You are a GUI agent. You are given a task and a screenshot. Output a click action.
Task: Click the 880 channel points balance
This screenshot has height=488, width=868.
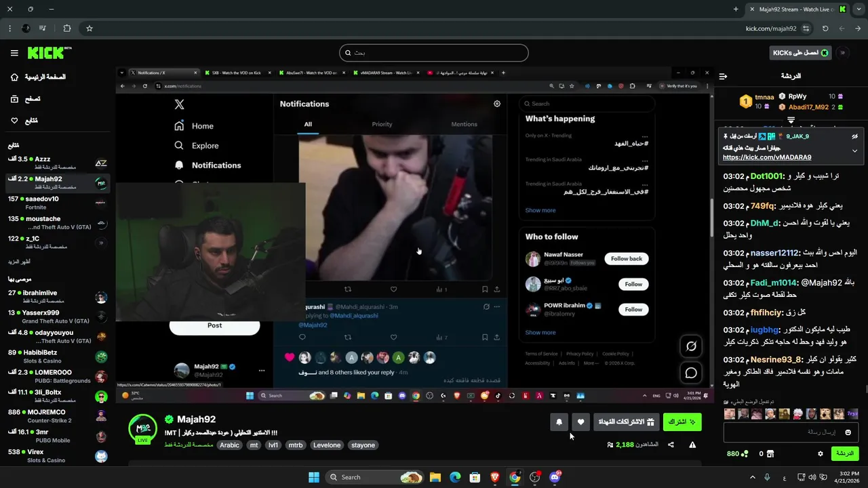[x=737, y=453]
